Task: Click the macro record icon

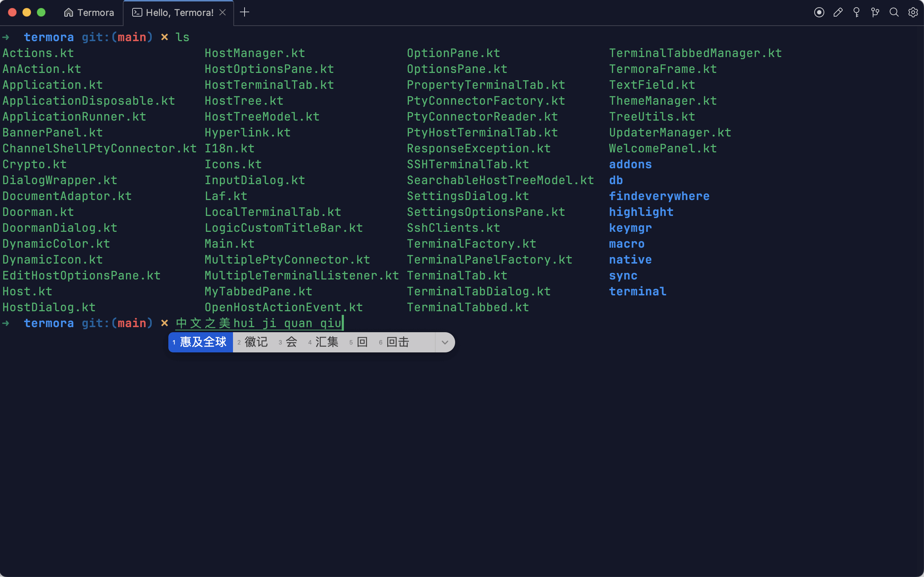Action: click(819, 13)
